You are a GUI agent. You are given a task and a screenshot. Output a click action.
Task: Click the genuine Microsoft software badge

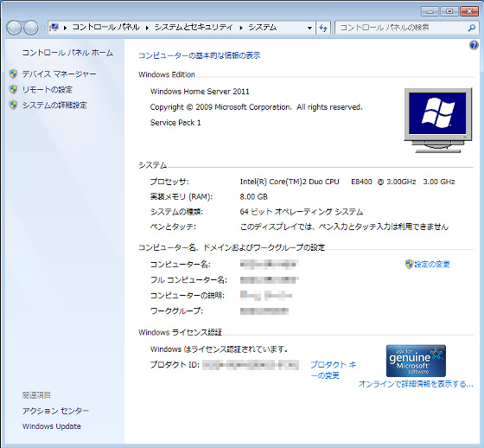pyautogui.click(x=416, y=361)
